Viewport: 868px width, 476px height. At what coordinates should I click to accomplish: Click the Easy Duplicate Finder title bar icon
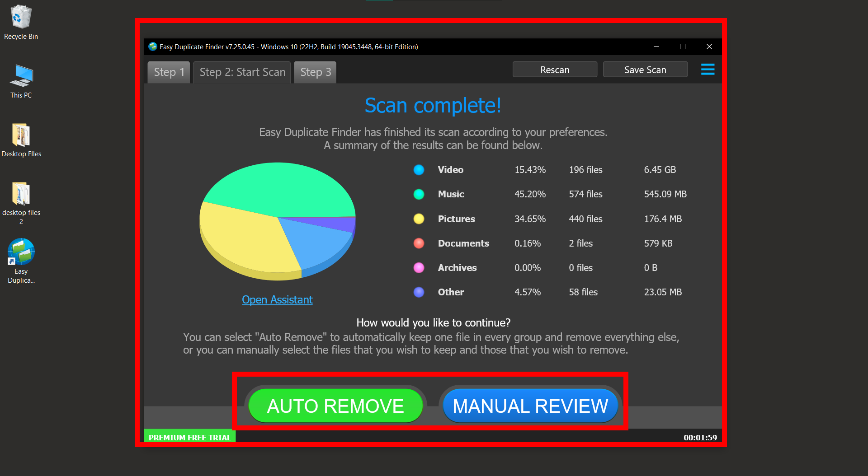click(x=152, y=47)
